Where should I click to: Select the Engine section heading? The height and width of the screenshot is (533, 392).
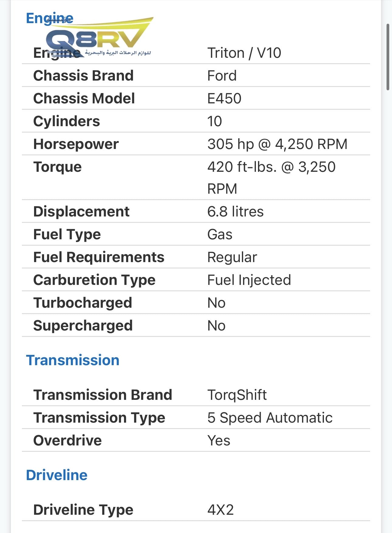point(50,18)
